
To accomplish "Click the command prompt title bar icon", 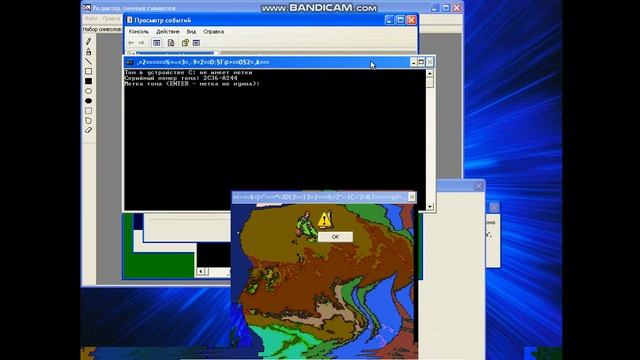I will point(130,62).
